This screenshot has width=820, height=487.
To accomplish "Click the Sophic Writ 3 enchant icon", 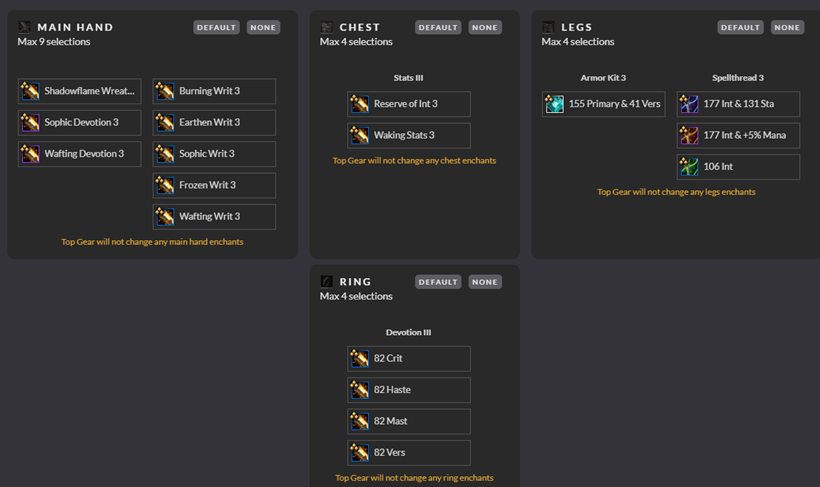I will [x=165, y=154].
